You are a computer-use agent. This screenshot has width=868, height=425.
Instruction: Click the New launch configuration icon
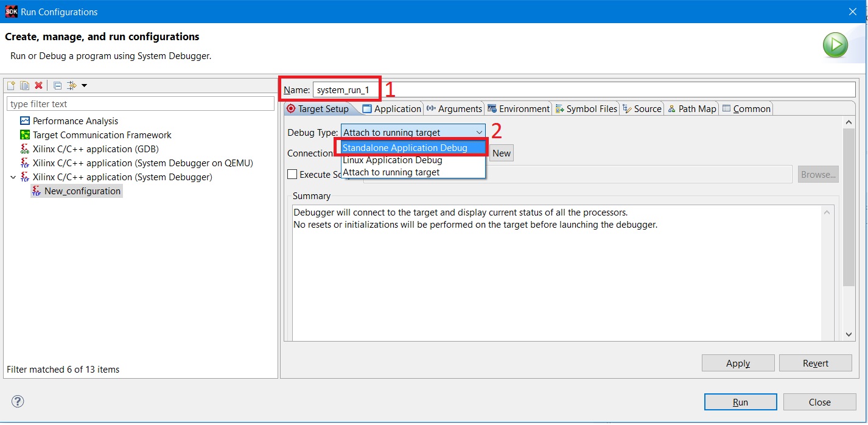(x=11, y=85)
